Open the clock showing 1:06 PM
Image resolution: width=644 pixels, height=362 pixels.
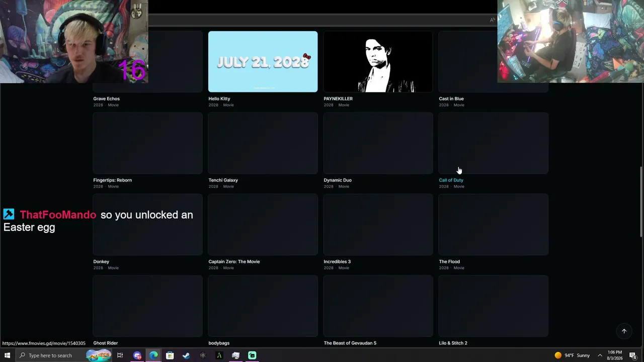click(x=615, y=355)
